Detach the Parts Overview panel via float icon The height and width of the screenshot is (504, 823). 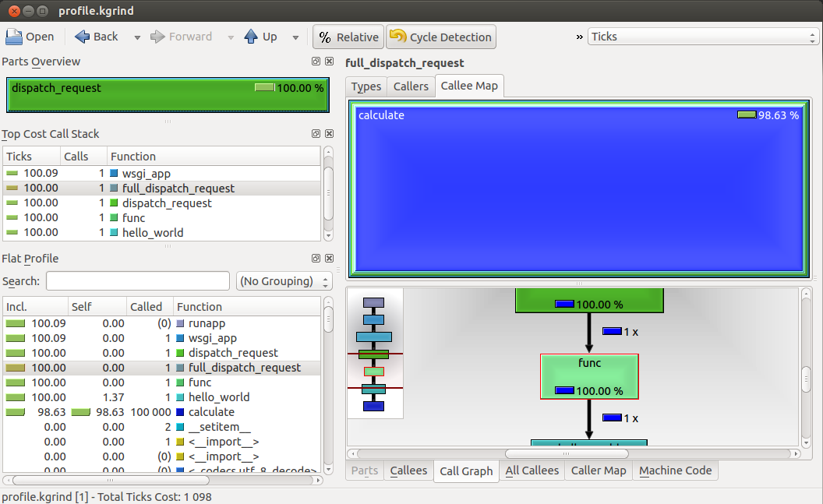pos(316,62)
